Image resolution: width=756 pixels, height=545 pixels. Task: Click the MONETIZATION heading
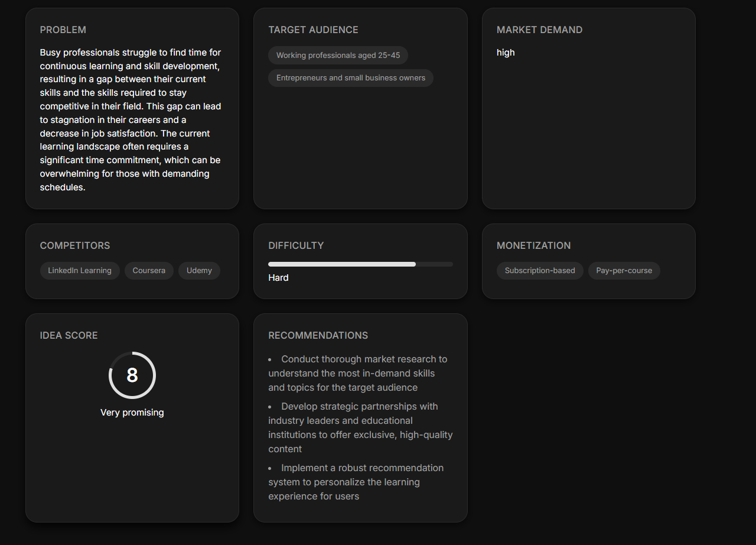[x=533, y=245]
